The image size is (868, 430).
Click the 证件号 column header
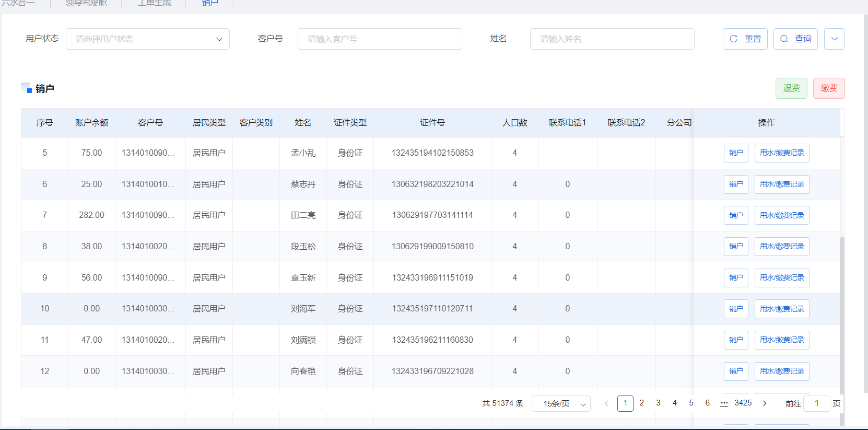432,123
